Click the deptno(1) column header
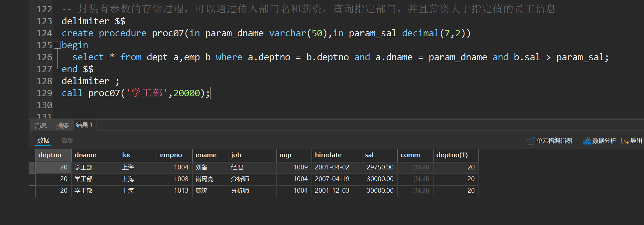Image resolution: width=644 pixels, height=225 pixels. pos(456,155)
